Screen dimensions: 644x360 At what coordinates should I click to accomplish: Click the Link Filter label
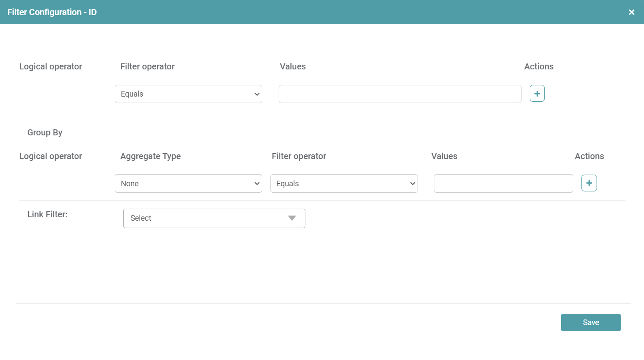(x=47, y=214)
